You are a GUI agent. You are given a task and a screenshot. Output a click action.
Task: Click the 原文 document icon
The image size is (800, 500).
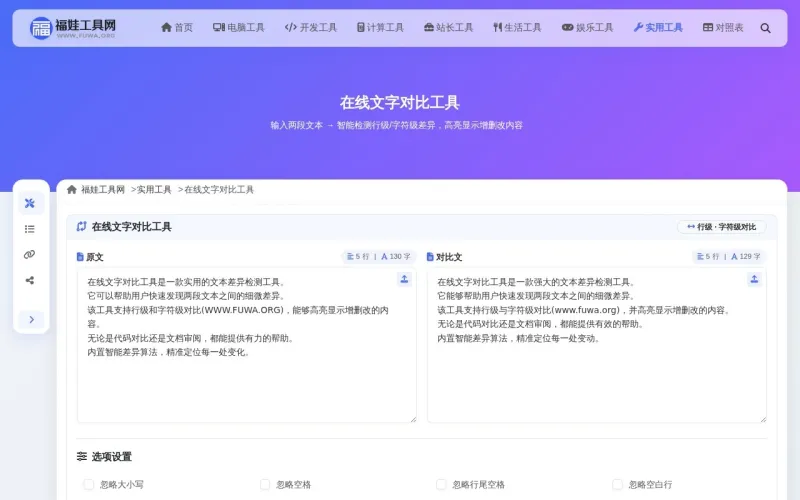tap(80, 257)
